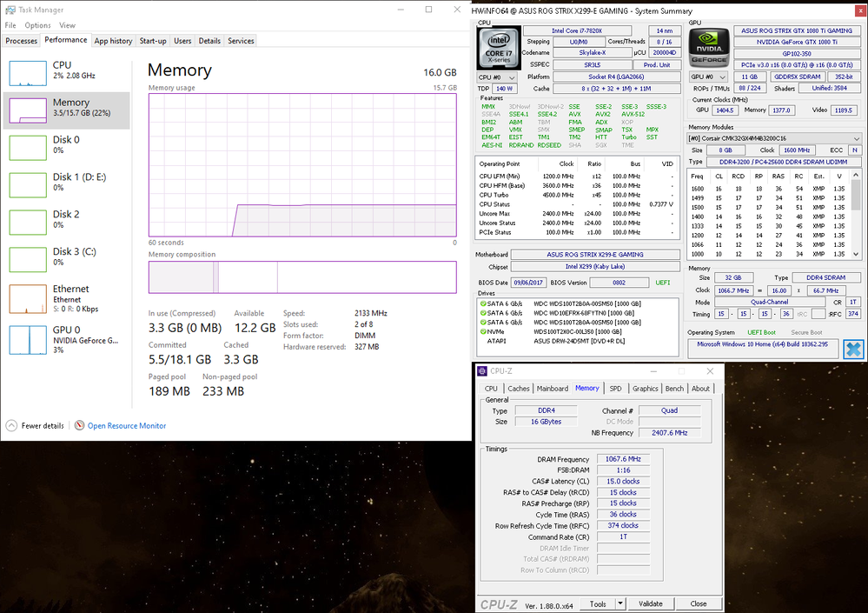Click the 1600 row in memory timings table

[769, 189]
